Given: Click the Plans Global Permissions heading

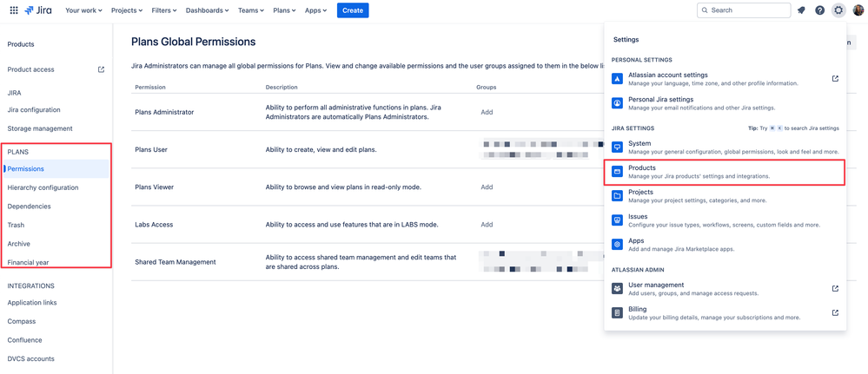Looking at the screenshot, I should [x=193, y=42].
